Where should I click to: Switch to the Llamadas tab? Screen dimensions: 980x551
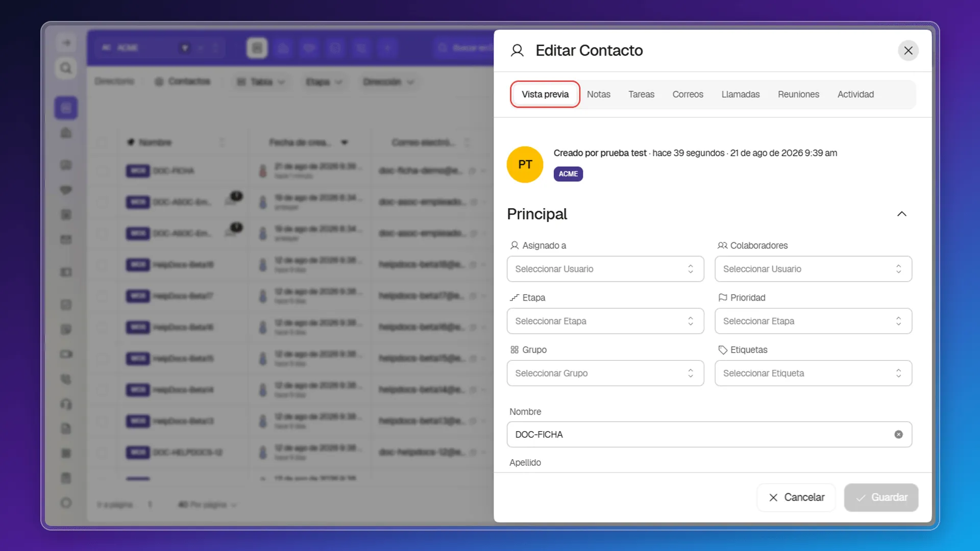[740, 94]
